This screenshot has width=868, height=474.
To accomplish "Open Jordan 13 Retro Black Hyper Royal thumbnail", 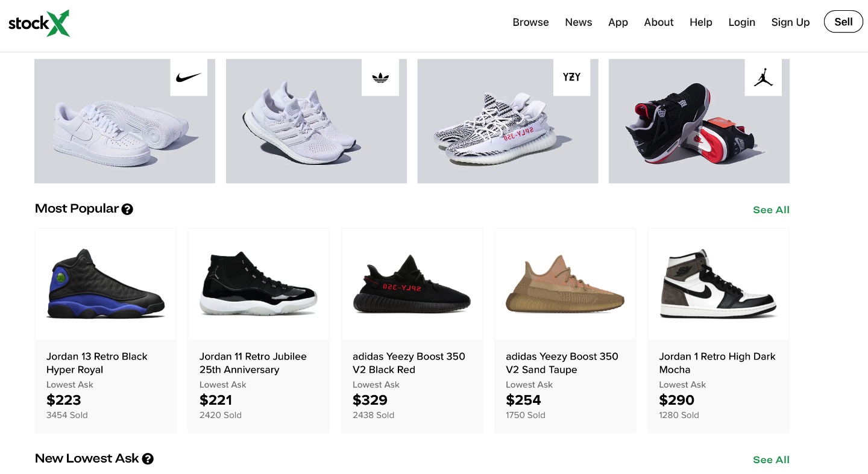I will pyautogui.click(x=105, y=284).
